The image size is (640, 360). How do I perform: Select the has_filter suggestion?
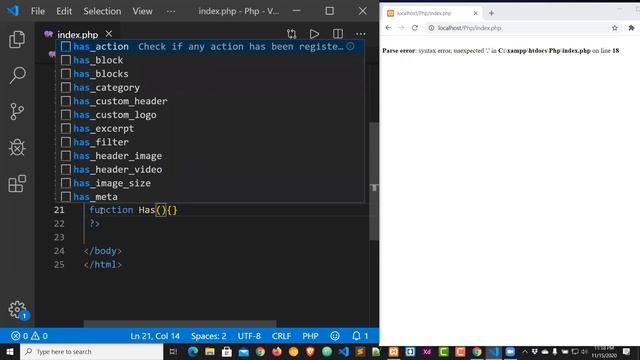[210, 142]
